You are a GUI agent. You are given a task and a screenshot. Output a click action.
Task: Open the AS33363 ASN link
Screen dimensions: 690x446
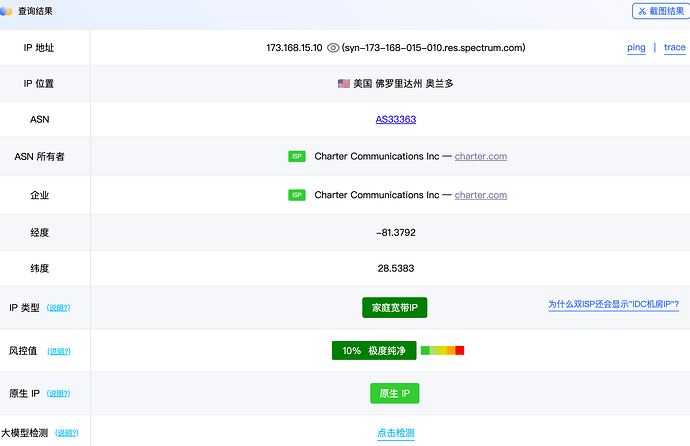click(x=396, y=119)
